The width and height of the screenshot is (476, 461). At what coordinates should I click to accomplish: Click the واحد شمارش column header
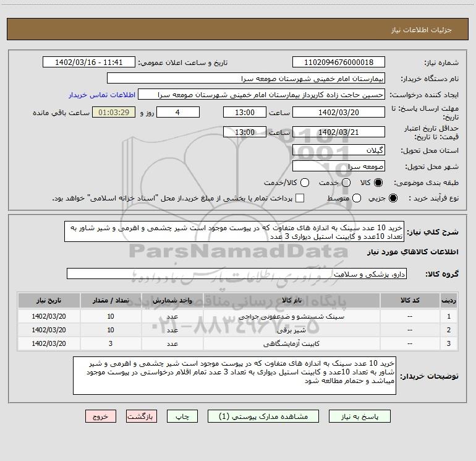point(172,300)
